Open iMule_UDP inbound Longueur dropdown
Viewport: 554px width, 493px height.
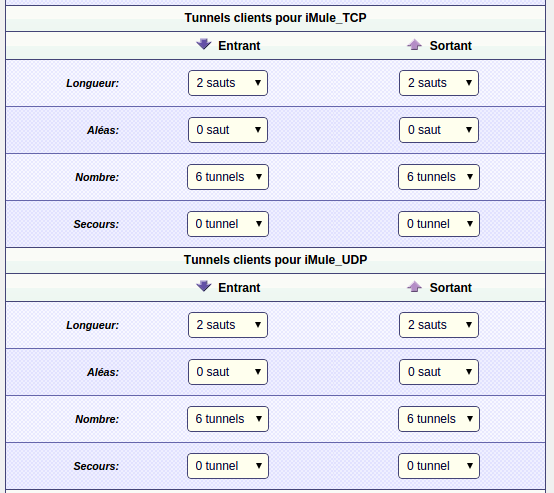pyautogui.click(x=228, y=325)
